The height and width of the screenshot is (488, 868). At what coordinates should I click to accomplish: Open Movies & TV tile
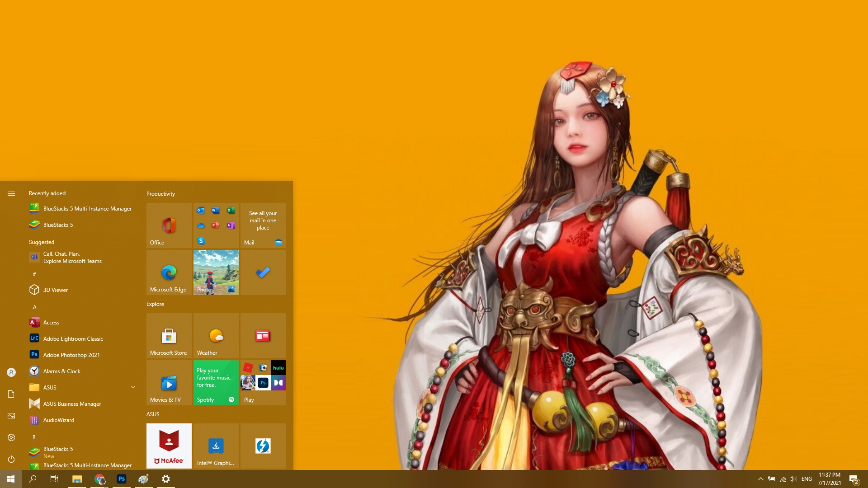point(169,382)
